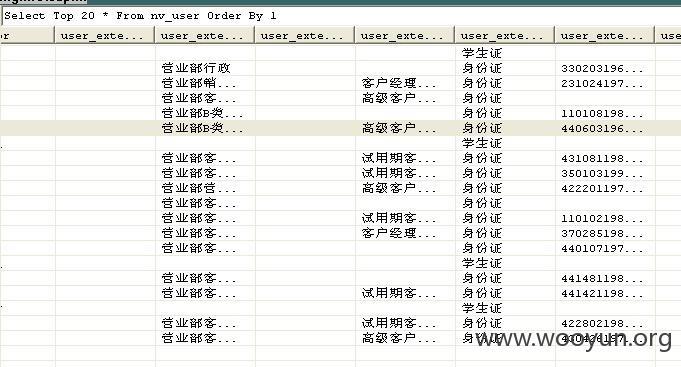Click the ID value '441481198...'
The width and height of the screenshot is (681, 367).
point(602,278)
